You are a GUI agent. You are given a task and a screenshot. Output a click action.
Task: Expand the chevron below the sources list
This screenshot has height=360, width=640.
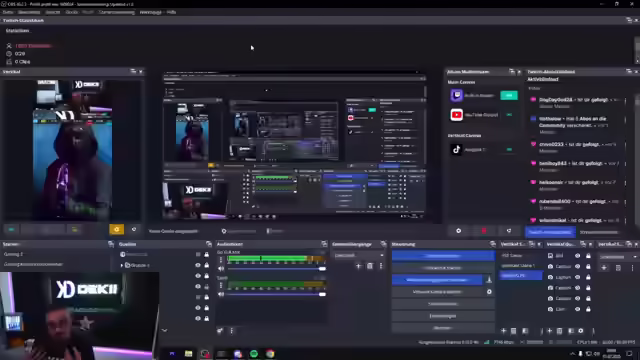point(164,330)
